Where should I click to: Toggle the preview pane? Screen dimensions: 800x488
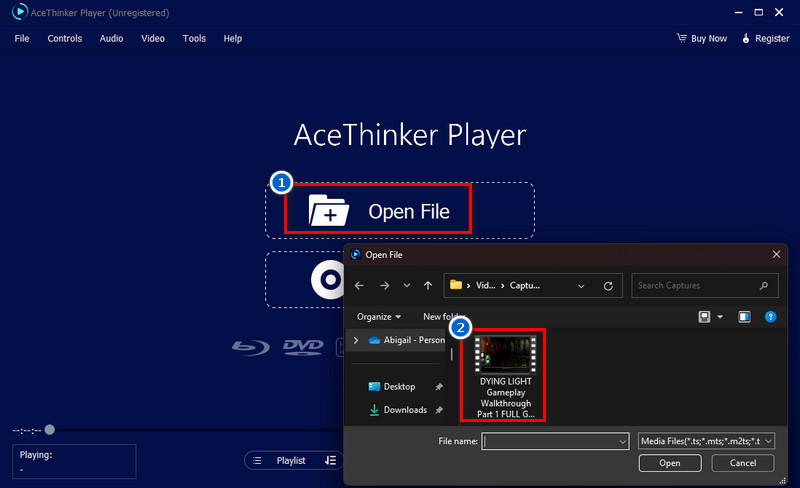pyautogui.click(x=744, y=317)
